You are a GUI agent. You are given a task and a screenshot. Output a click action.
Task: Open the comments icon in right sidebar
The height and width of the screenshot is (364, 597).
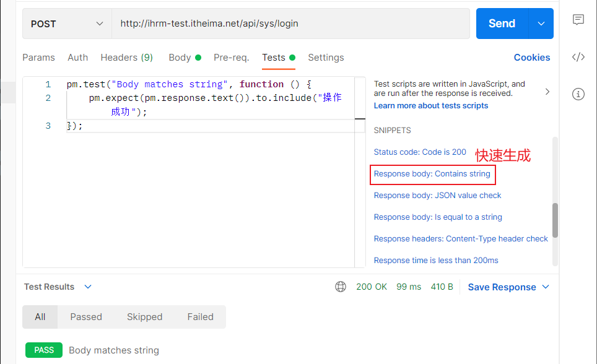(578, 20)
